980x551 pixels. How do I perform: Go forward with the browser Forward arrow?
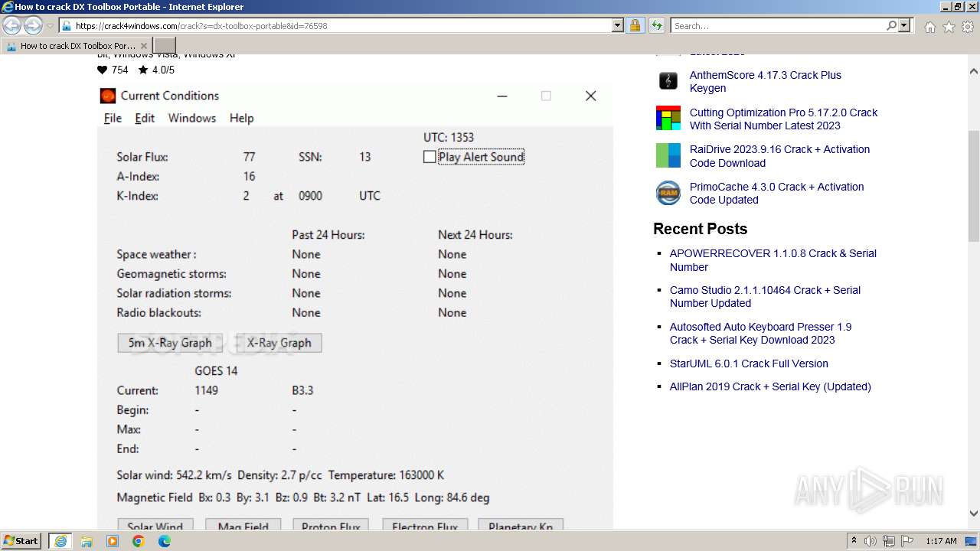pos(33,25)
